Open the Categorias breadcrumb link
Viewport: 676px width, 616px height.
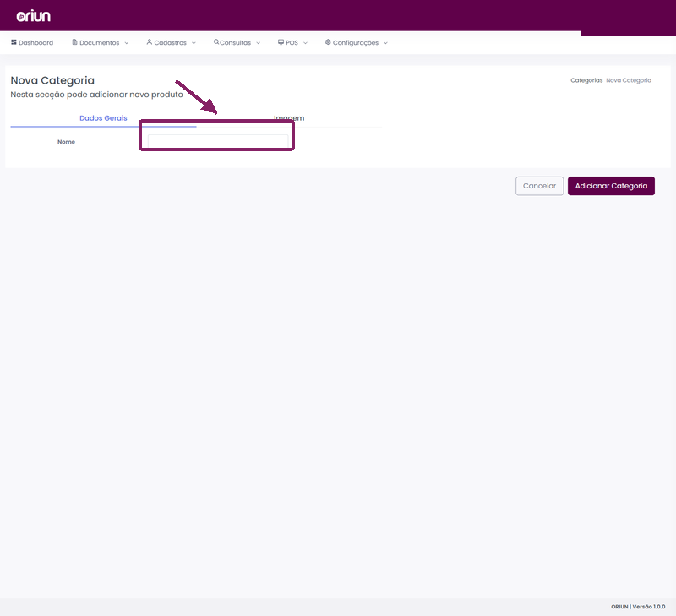[586, 80]
